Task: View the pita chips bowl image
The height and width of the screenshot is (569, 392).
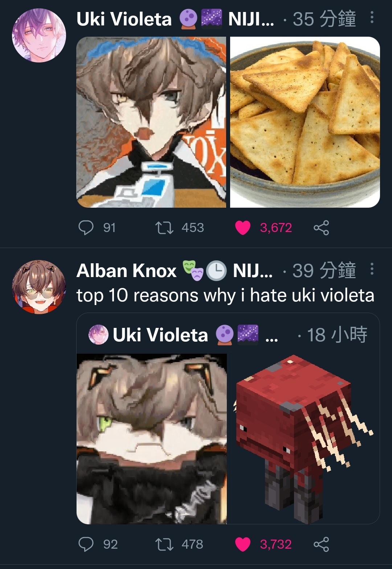Action: click(x=305, y=122)
